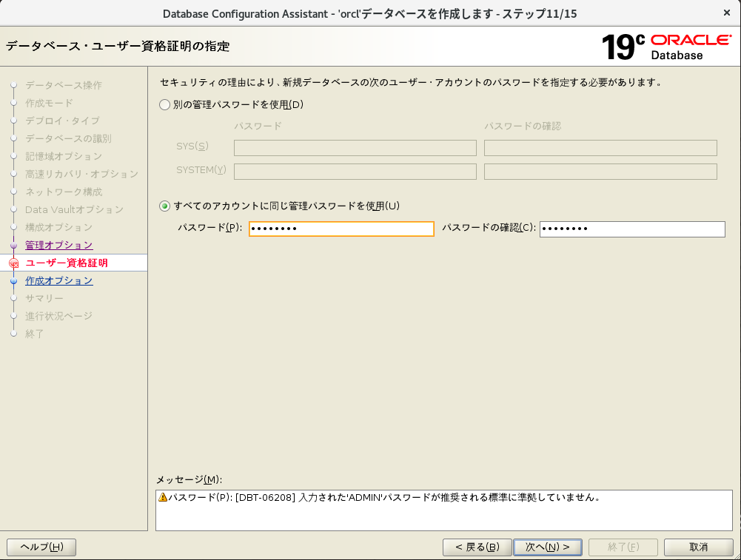The image size is (741, 560).
Task: Click the current step marker beside ユーザー資格証明
Action: (13, 263)
